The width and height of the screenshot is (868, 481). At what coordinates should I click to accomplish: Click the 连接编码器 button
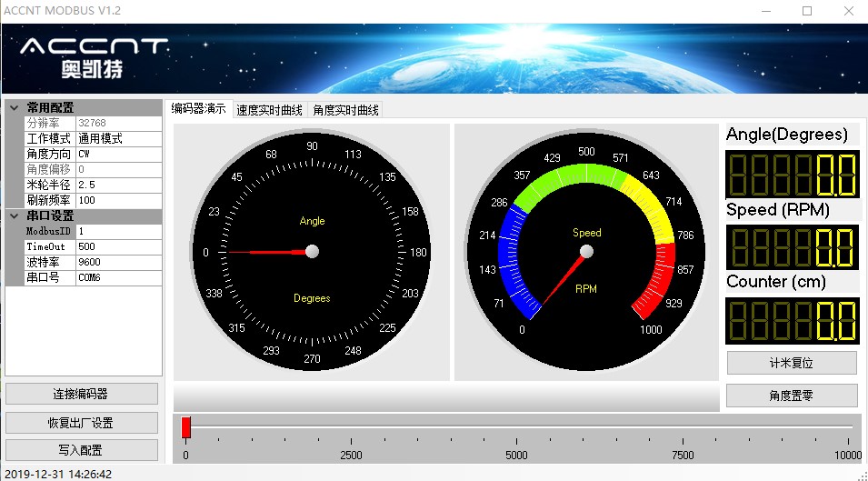coord(82,394)
